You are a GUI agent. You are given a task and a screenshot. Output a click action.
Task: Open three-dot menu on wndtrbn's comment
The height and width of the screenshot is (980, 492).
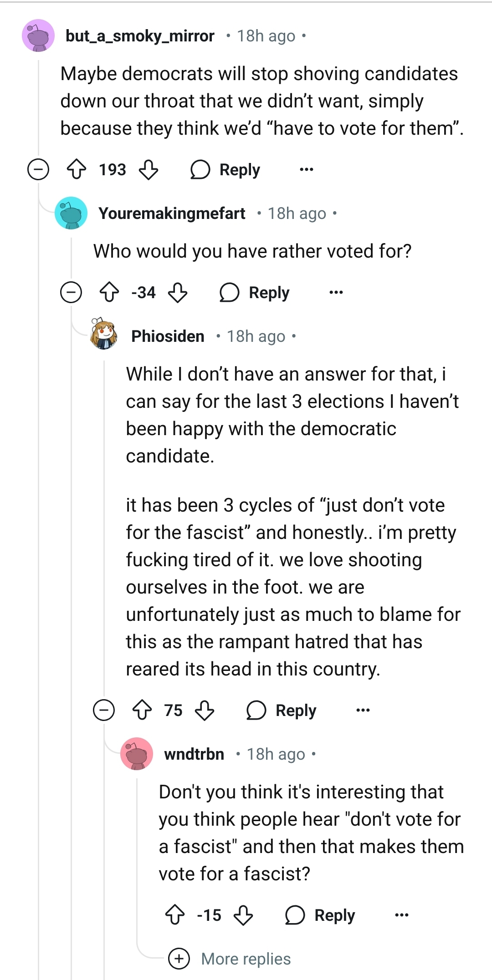(x=402, y=915)
